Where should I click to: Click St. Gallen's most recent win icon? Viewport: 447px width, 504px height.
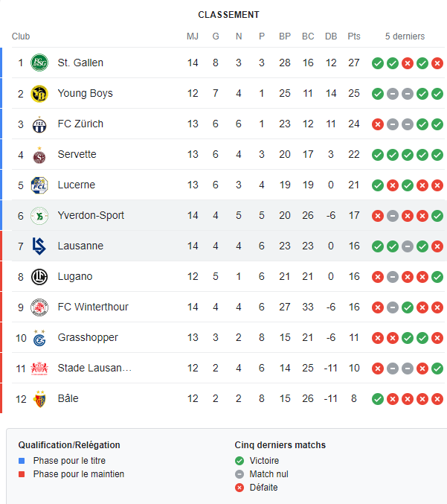pyautogui.click(x=437, y=63)
